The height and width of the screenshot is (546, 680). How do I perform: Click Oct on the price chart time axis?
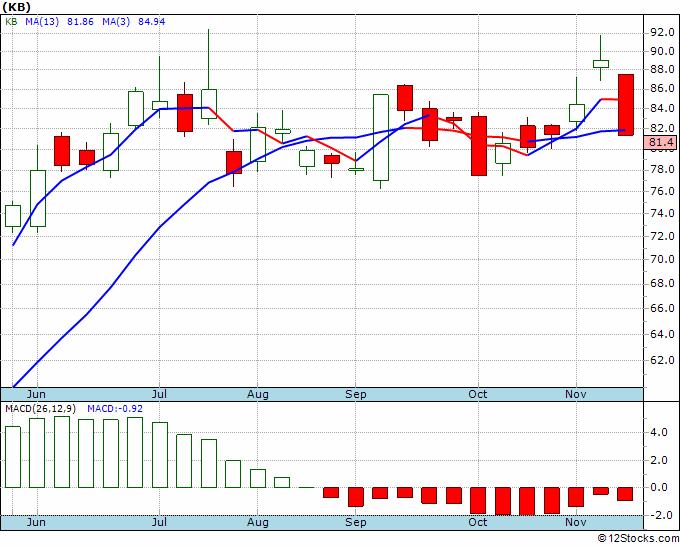point(477,394)
